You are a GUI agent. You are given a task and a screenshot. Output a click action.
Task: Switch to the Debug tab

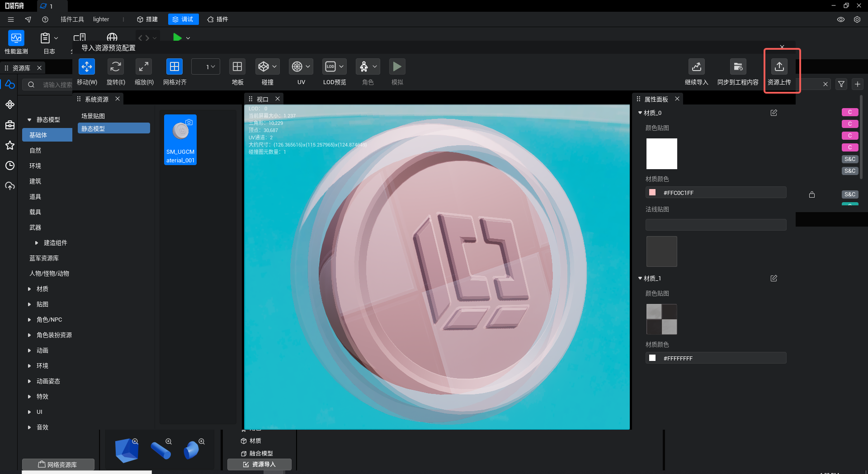[183, 19]
